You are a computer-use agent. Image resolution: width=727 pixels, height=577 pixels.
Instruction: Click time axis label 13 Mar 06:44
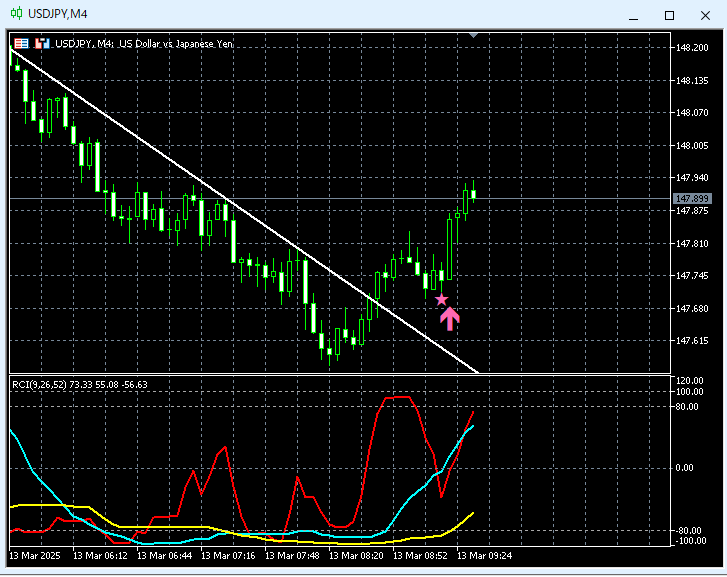164,556
